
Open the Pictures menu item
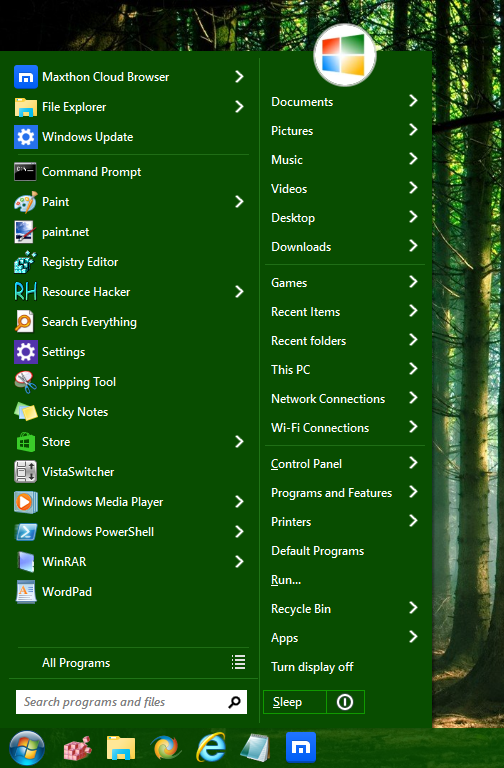[x=345, y=130]
